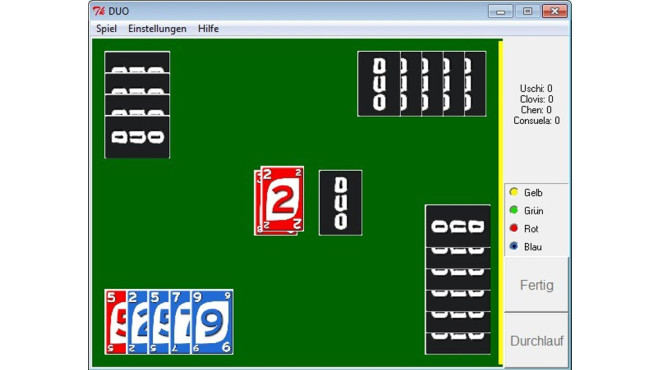The width and height of the screenshot is (658, 370).
Task: Play the red 5 card from hand
Action: (115, 322)
